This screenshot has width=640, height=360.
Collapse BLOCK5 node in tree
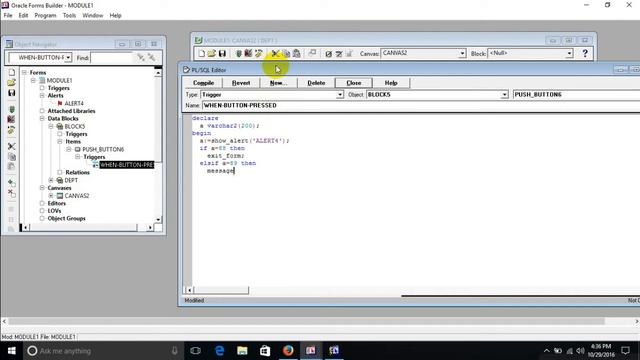(51, 127)
